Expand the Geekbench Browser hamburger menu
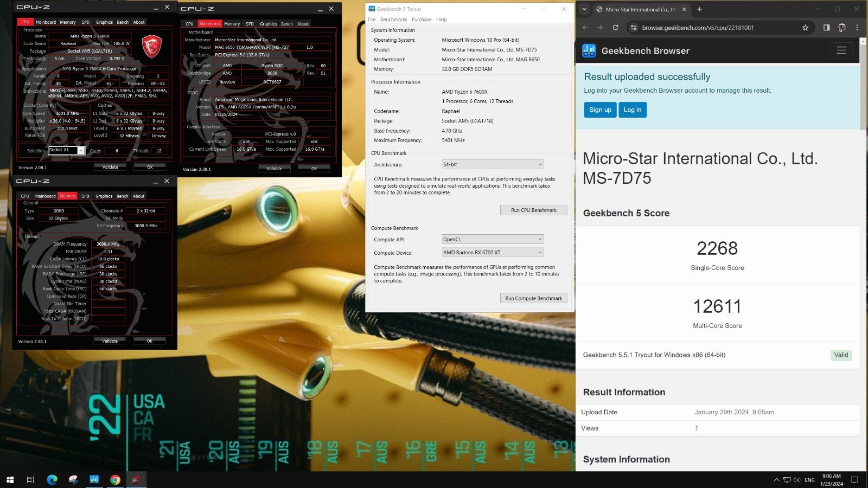Viewport: 868px width, 488px height. [841, 50]
